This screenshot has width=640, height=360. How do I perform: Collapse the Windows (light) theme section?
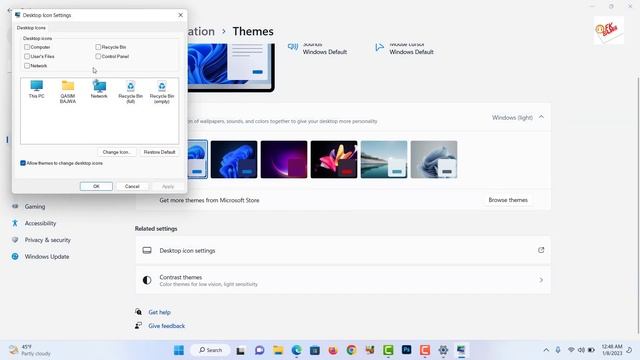click(541, 117)
